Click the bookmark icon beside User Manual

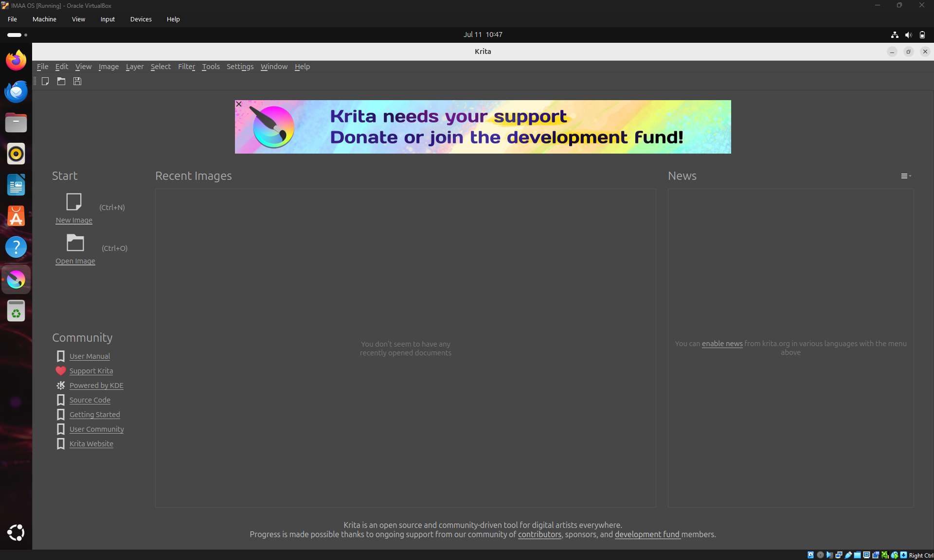[x=61, y=356]
